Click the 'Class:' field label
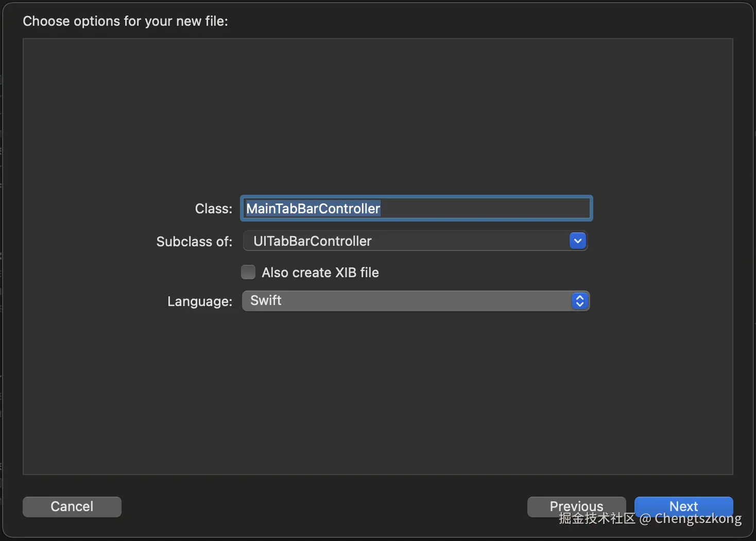Image resolution: width=756 pixels, height=541 pixels. (213, 209)
